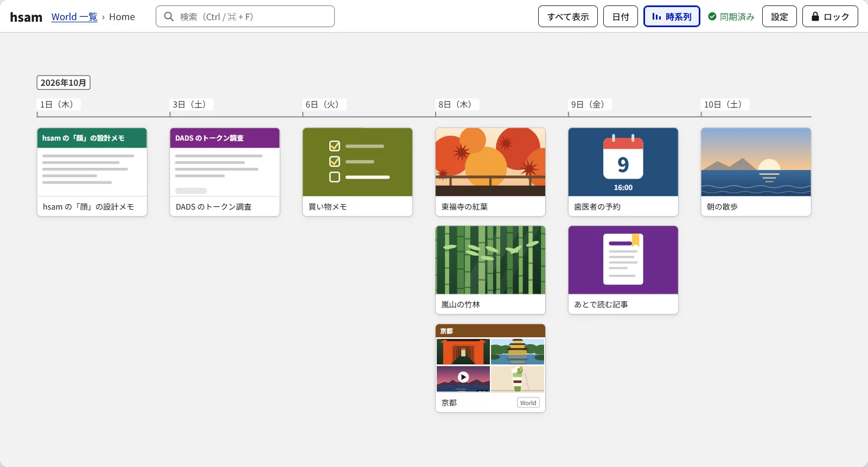This screenshot has width=868, height=467.
Task: Click the play icon on 京都 card
Action: pos(463,377)
